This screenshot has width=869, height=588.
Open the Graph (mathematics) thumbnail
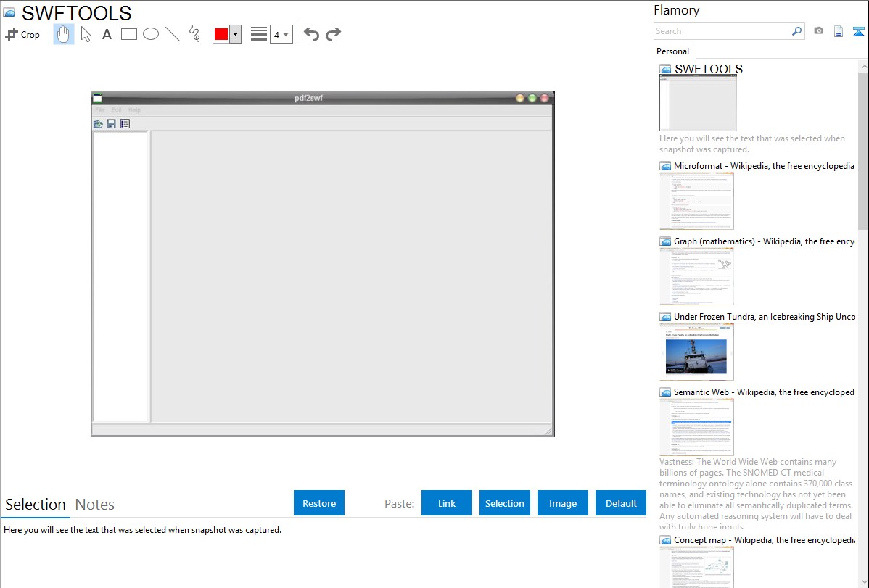point(696,276)
